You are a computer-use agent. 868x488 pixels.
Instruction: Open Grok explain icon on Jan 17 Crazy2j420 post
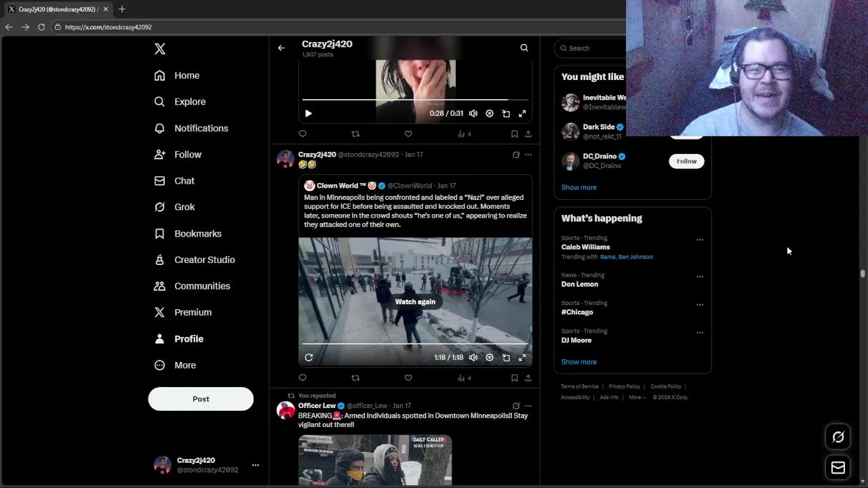(516, 155)
